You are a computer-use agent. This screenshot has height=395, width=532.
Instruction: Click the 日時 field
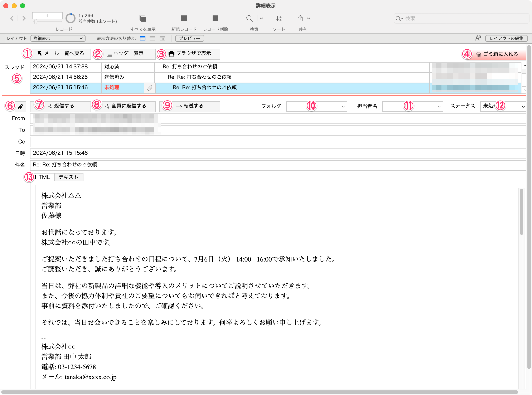tap(278, 153)
